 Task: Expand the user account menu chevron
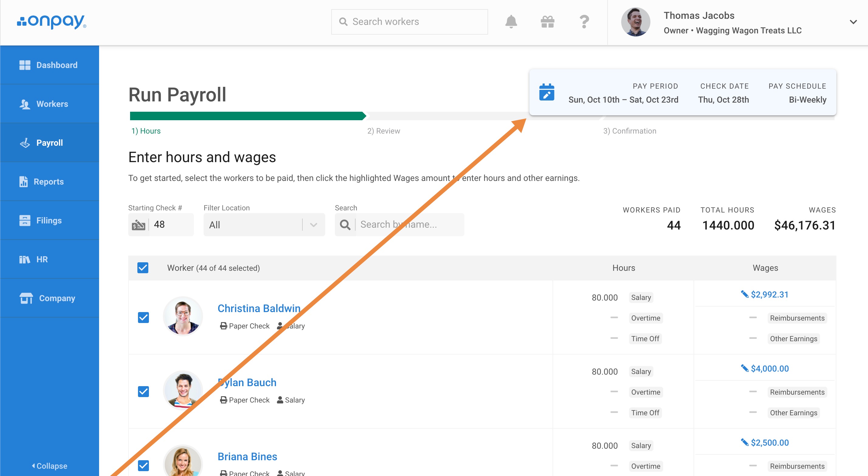[x=853, y=22]
